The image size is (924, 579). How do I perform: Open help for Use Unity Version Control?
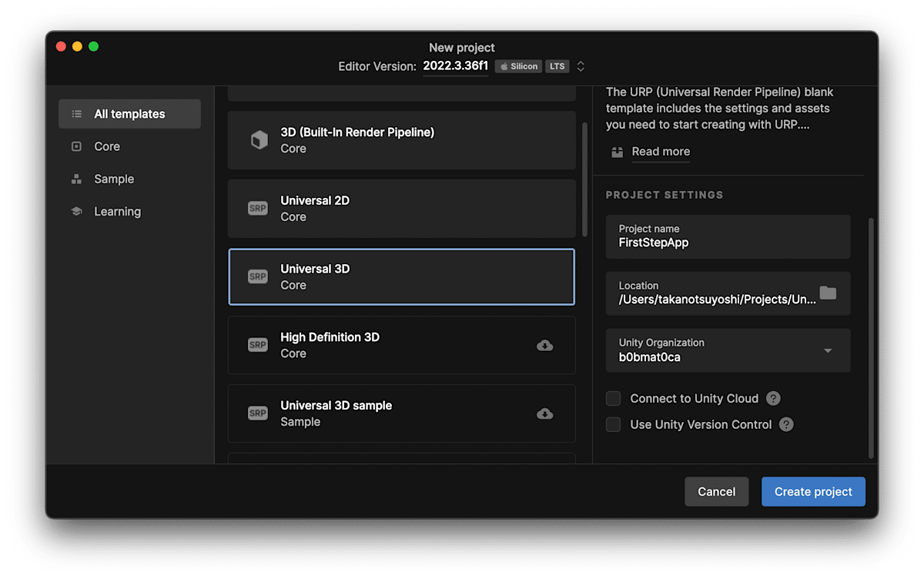786,425
